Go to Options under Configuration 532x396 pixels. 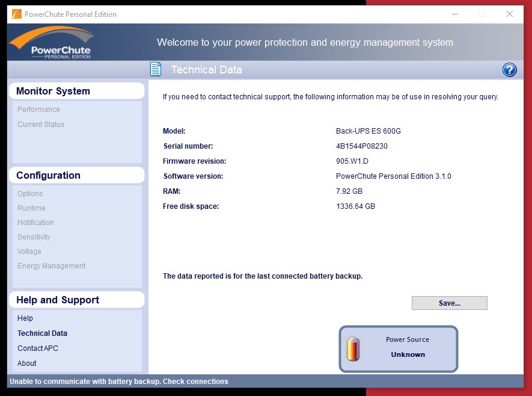click(x=30, y=194)
